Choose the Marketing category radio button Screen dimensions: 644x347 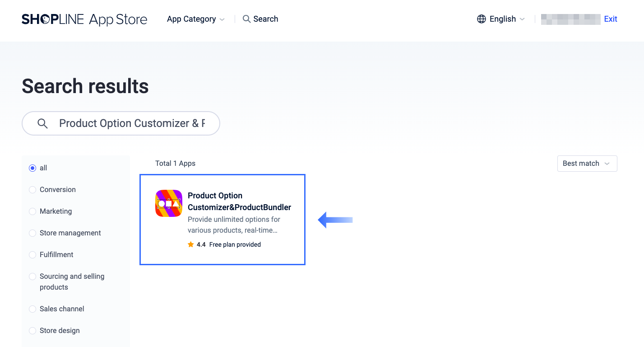tap(32, 211)
